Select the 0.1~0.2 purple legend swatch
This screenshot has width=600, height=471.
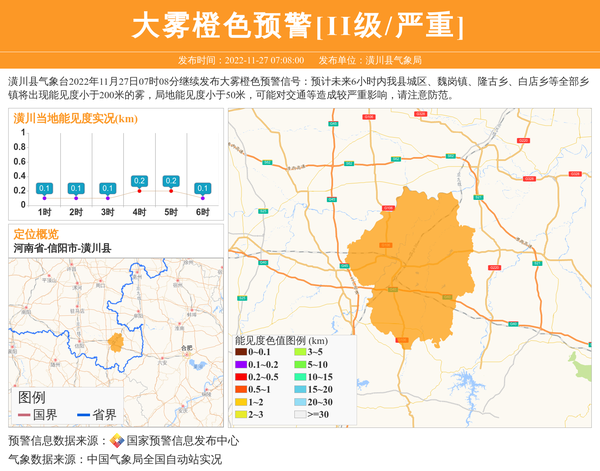(x=241, y=364)
